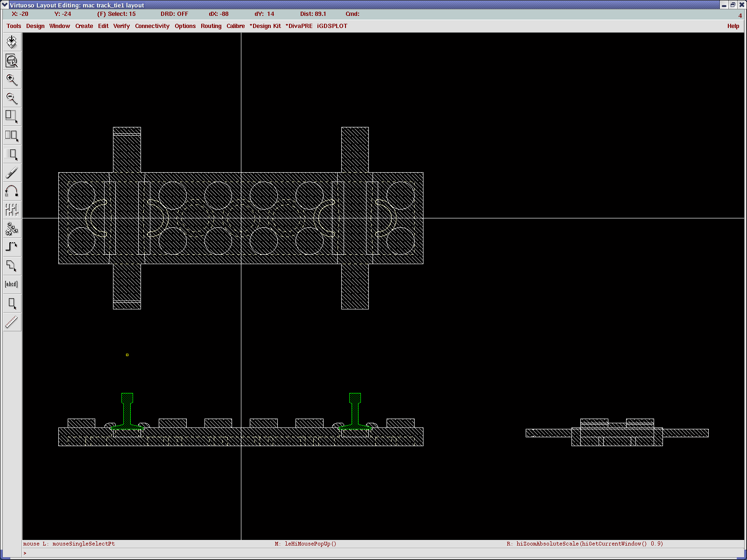
Task: Open the Properties sliders icon
Action: [12, 210]
